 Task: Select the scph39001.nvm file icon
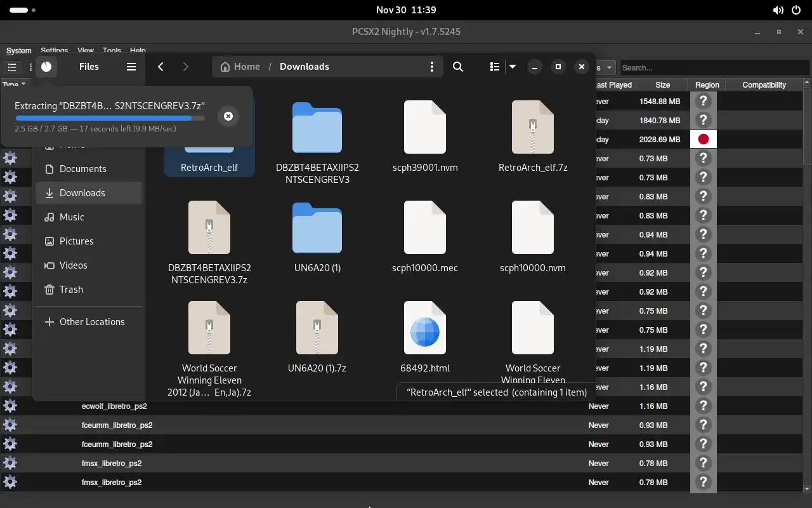pyautogui.click(x=425, y=127)
